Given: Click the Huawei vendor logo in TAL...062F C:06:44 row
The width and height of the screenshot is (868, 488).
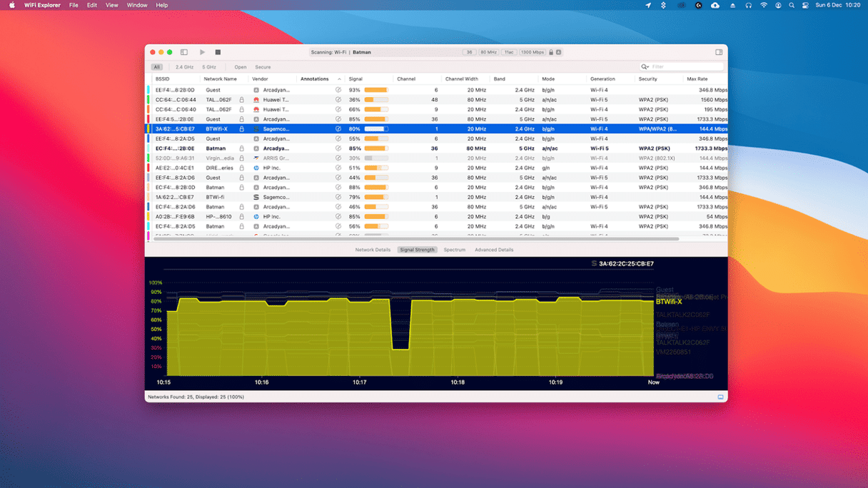Looking at the screenshot, I should (256, 100).
